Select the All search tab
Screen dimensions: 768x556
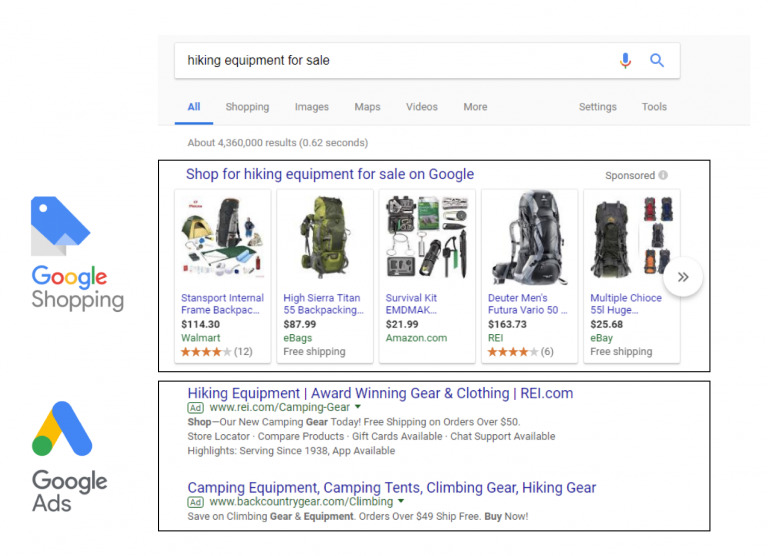pyautogui.click(x=194, y=107)
